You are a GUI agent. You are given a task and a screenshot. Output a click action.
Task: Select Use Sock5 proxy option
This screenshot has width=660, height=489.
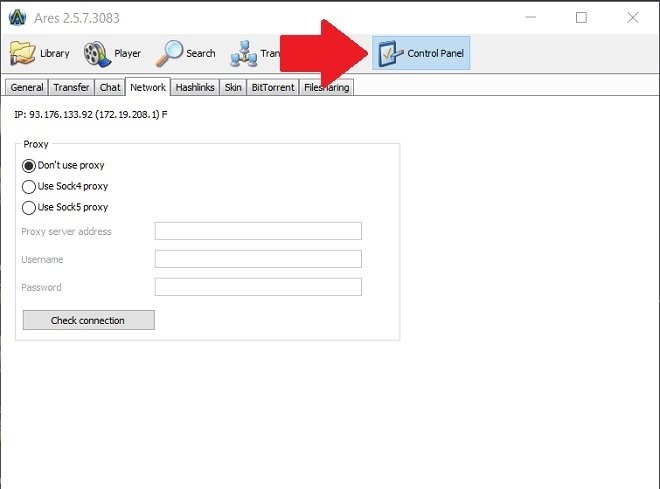pyautogui.click(x=65, y=207)
